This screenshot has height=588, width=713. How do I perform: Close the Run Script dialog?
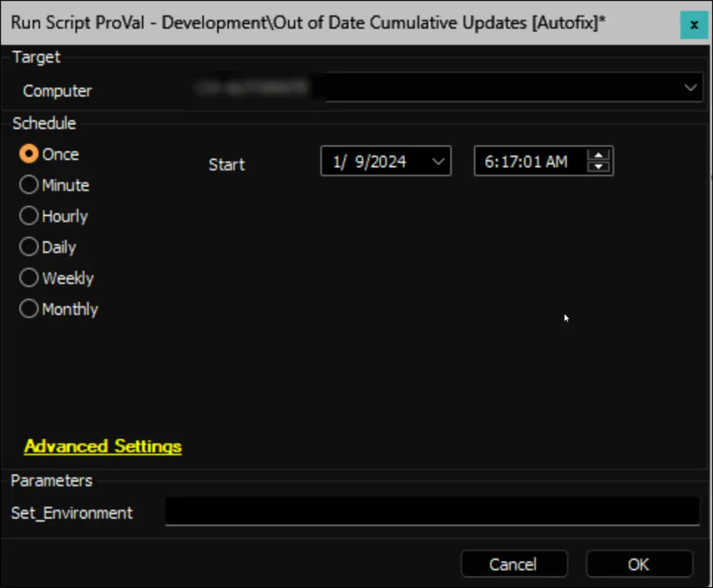click(x=694, y=24)
